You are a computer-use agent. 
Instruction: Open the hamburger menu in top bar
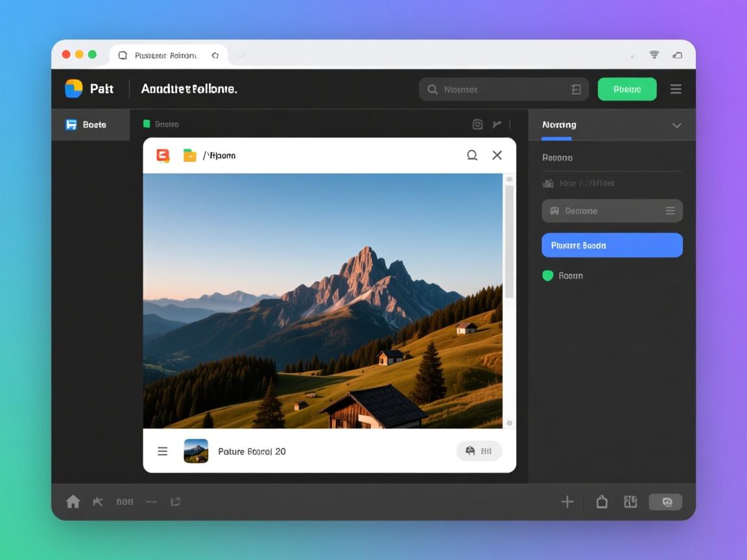pyautogui.click(x=676, y=89)
